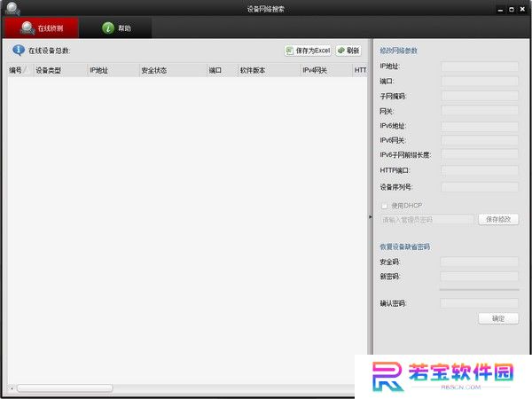This screenshot has width=532, height=399.
Task: Click the green icon on the 刷新 button
Action: [341, 51]
